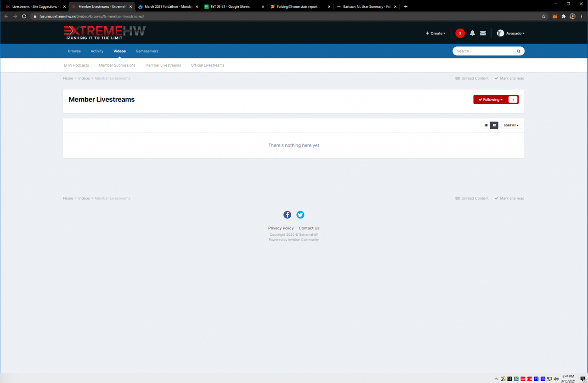This screenshot has height=383, width=588.
Task: Open the Sort By dropdown
Action: (x=511, y=125)
